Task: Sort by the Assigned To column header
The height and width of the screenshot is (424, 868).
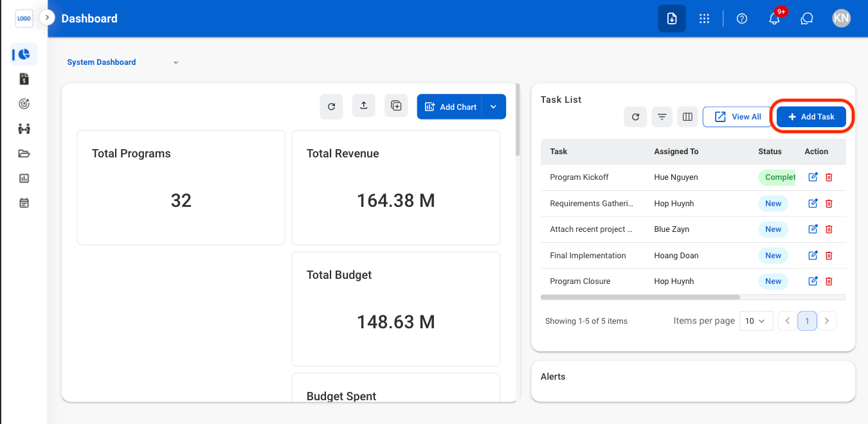Action: (x=676, y=152)
